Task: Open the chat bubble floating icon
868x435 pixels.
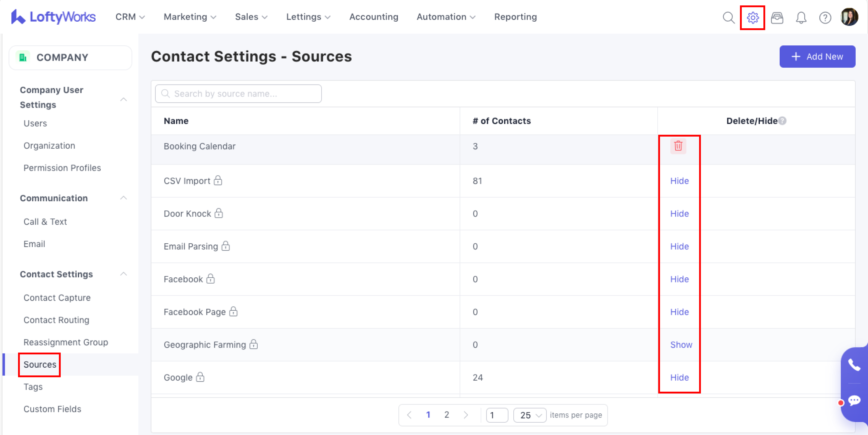Action: (854, 400)
